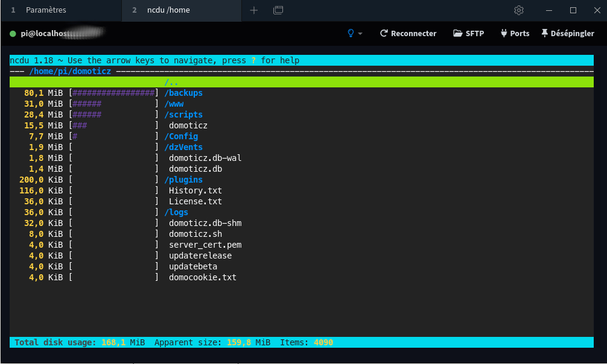Open the SFTP file browser
607x364 pixels.
point(468,34)
